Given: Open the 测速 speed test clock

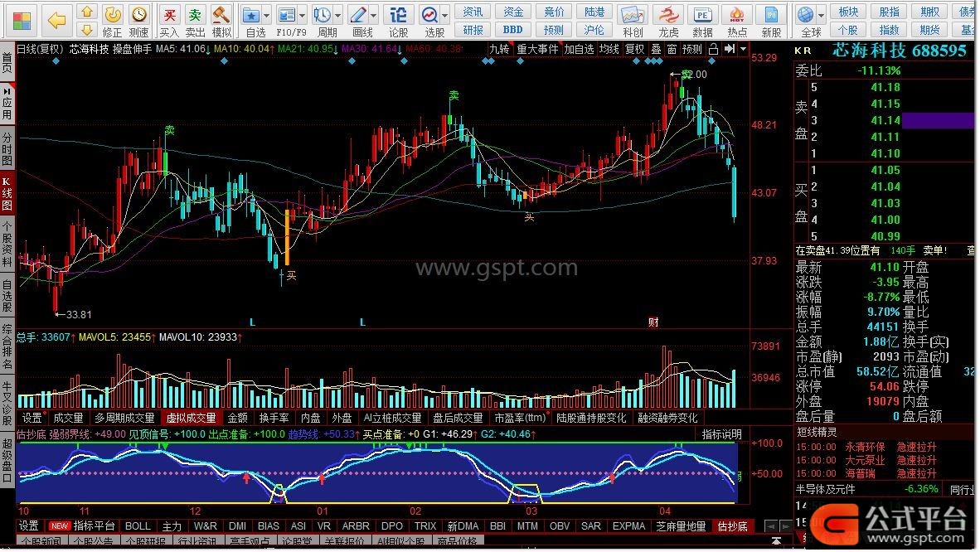Looking at the screenshot, I should (138, 21).
